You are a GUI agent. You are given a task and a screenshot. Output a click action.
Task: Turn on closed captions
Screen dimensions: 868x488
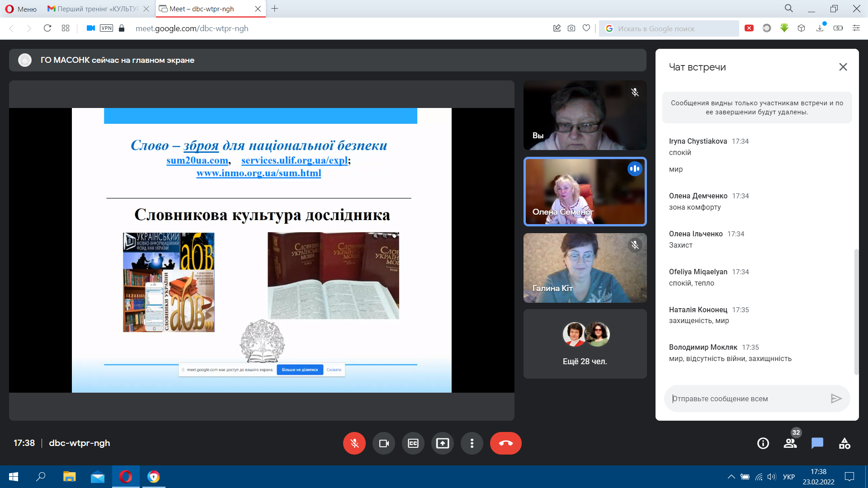coord(413,443)
